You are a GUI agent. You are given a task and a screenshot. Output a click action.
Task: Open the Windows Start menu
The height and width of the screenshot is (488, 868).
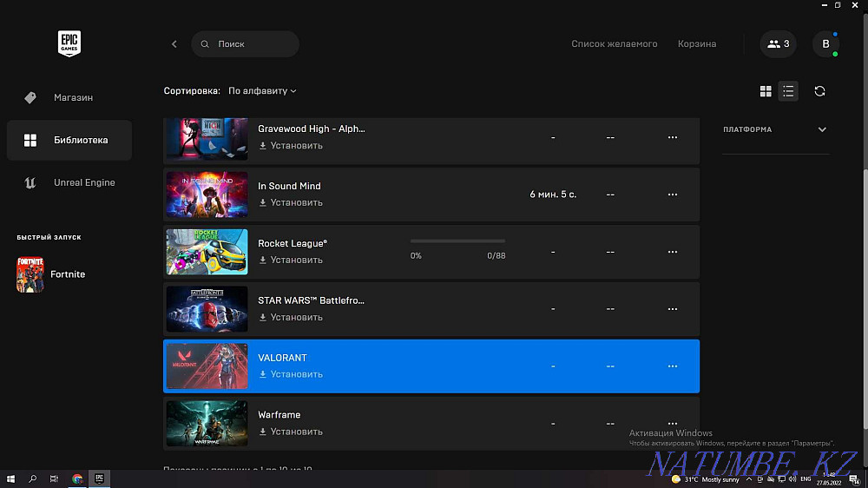(x=10, y=478)
